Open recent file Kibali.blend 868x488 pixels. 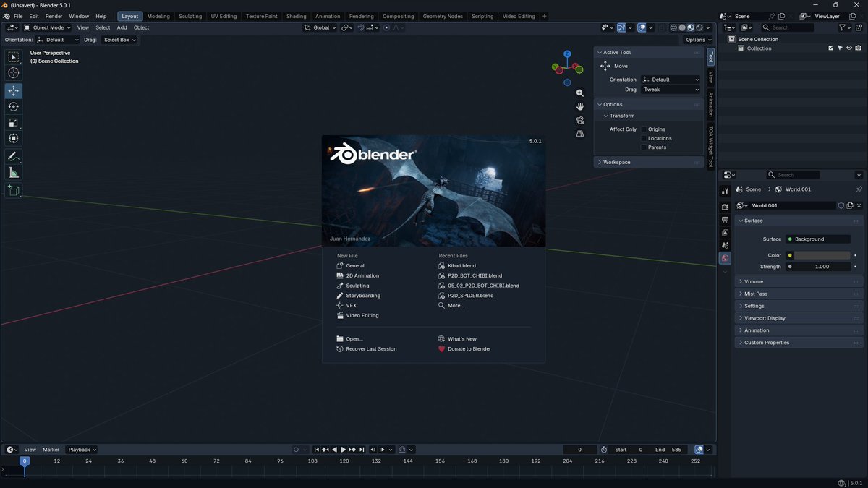coord(461,266)
